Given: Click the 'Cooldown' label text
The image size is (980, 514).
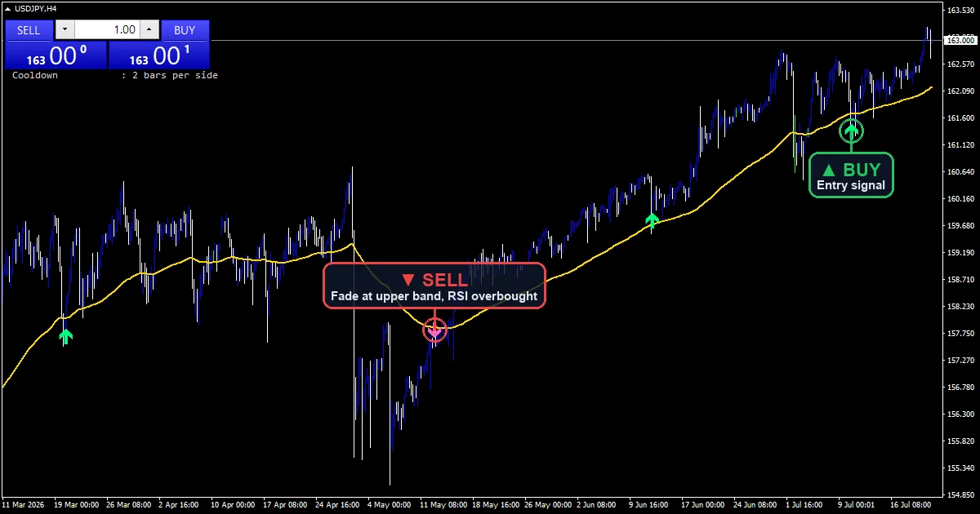Looking at the screenshot, I should click(35, 75).
